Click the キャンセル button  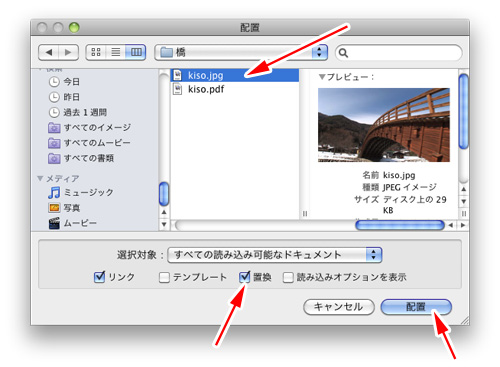click(339, 307)
